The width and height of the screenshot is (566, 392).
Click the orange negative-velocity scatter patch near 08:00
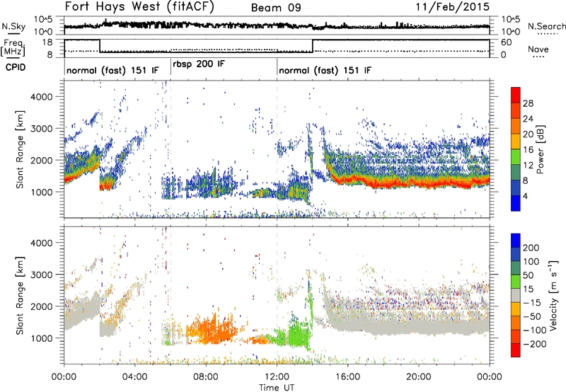click(x=211, y=330)
